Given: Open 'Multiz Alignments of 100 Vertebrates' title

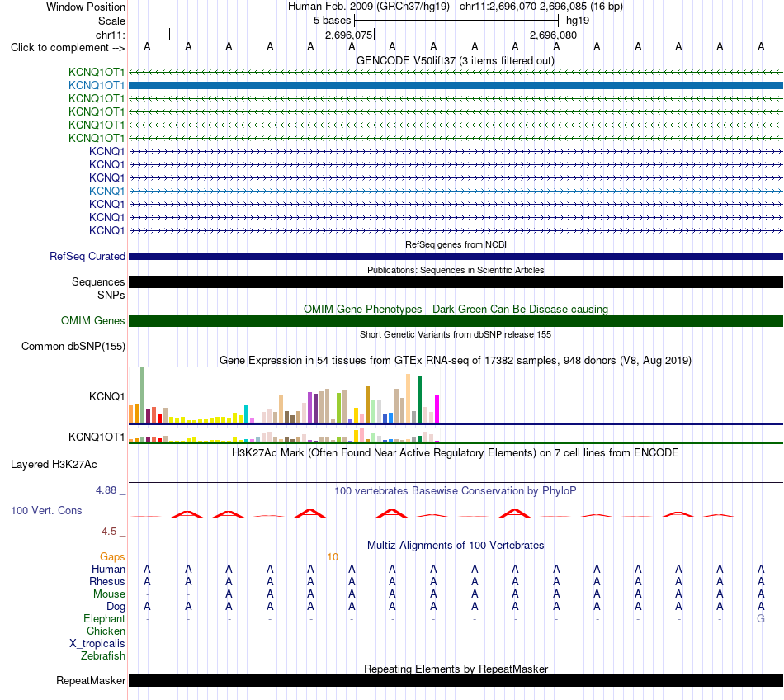Looking at the screenshot, I should (456, 546).
